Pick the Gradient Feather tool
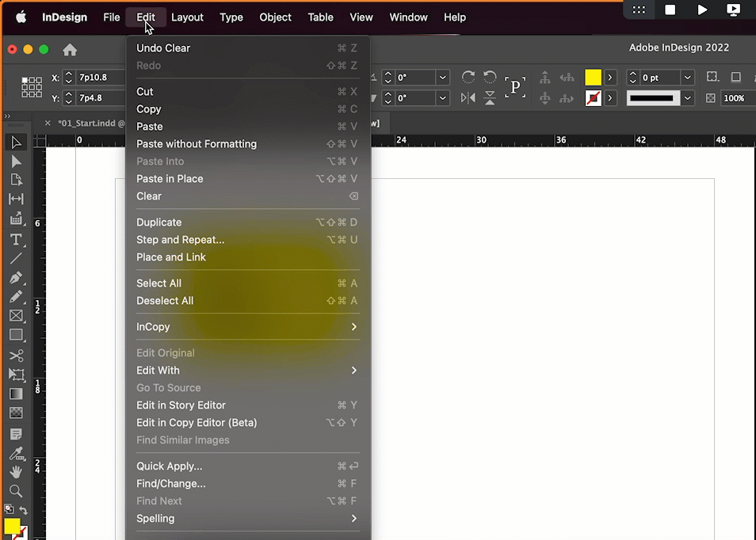This screenshot has height=540, width=756. coord(15,413)
